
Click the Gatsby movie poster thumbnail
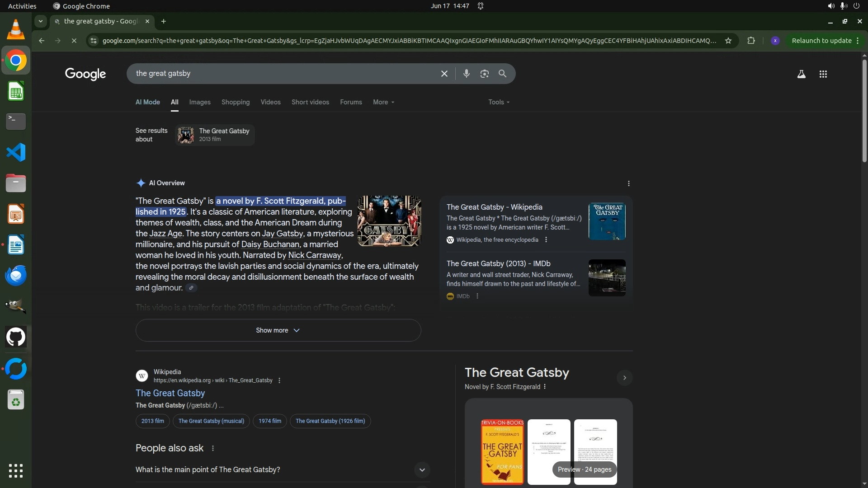point(389,221)
